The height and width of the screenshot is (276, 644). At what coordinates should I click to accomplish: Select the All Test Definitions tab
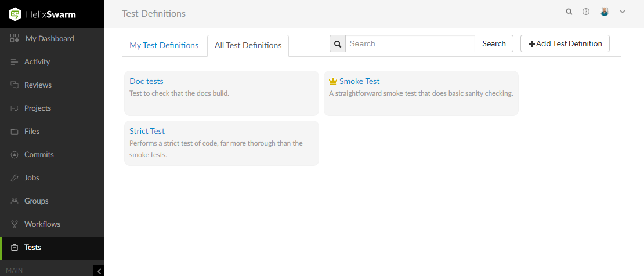[248, 46]
